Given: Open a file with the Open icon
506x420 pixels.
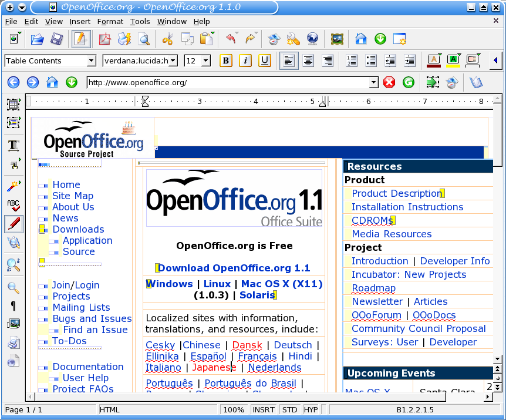Looking at the screenshot, I should coord(38,39).
